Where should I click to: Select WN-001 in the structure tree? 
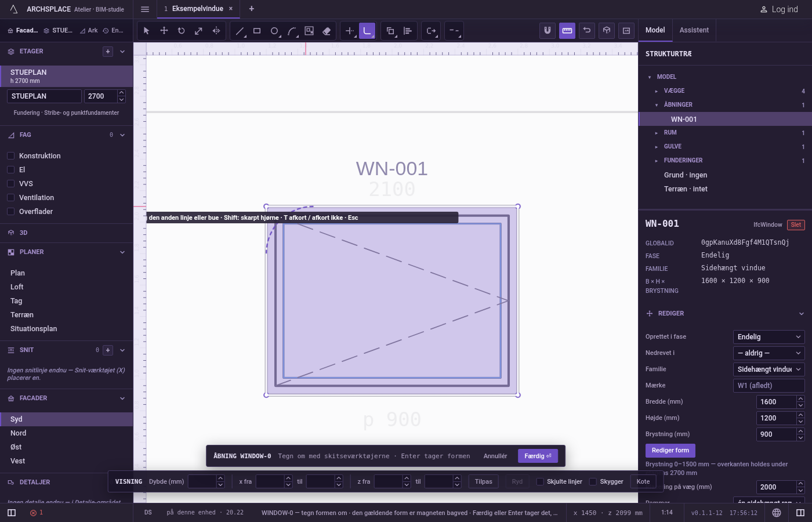coord(725,119)
